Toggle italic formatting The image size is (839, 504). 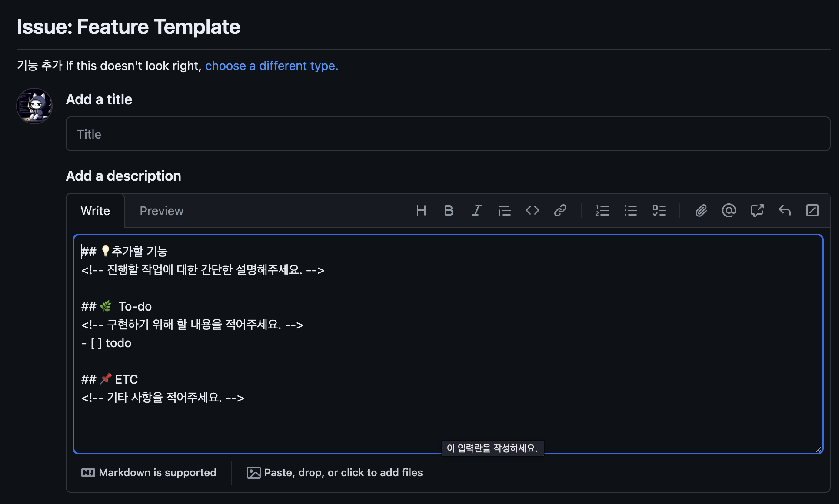coord(476,210)
